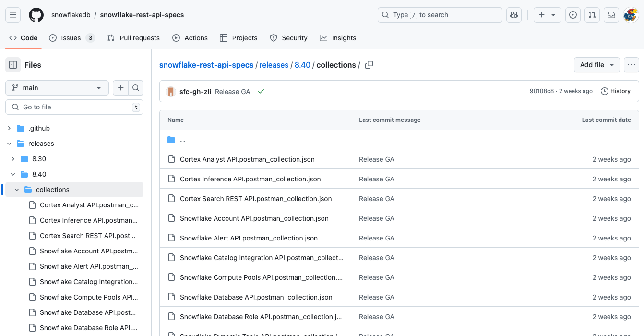644x336 pixels.
Task: Collapse the releases folder chevron
Action: [9, 144]
